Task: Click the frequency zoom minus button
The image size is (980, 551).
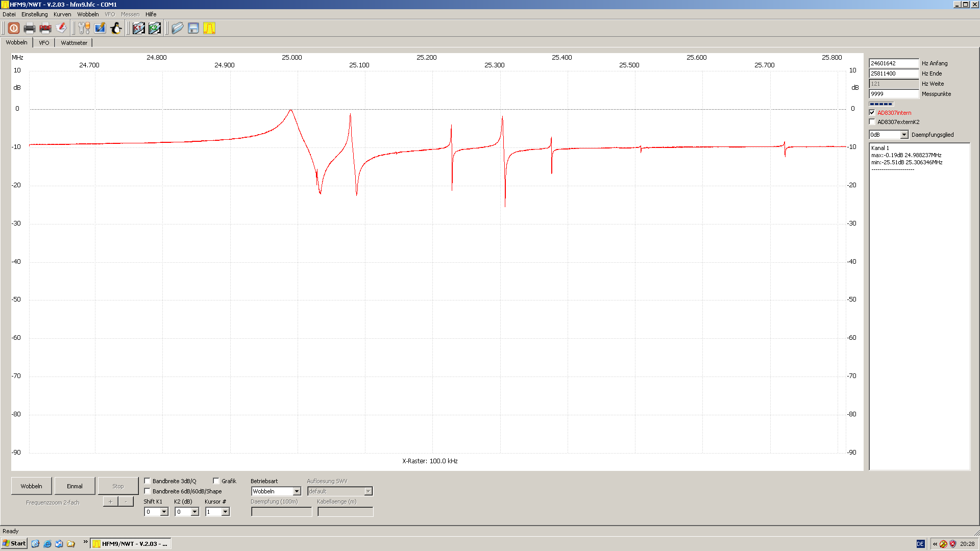Action: 126,502
